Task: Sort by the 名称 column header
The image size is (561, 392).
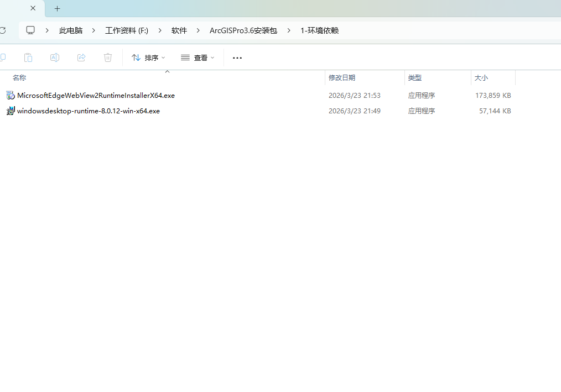Action: click(x=19, y=78)
